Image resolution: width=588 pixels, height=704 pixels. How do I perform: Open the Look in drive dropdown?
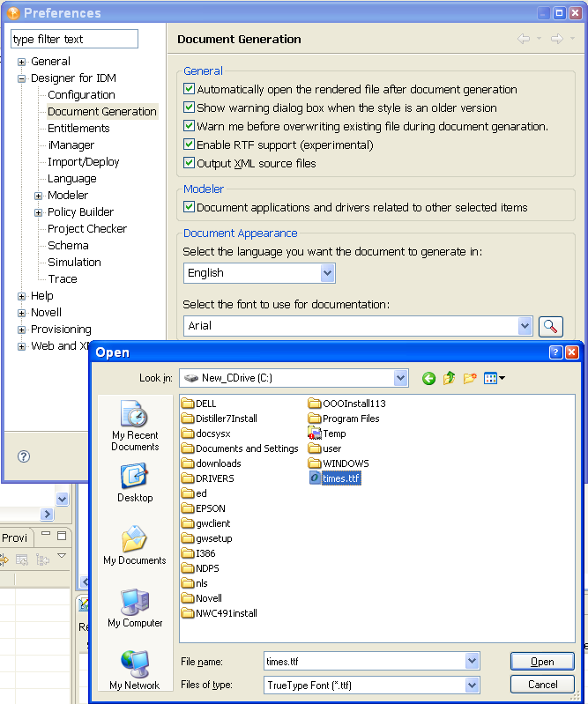coord(401,378)
